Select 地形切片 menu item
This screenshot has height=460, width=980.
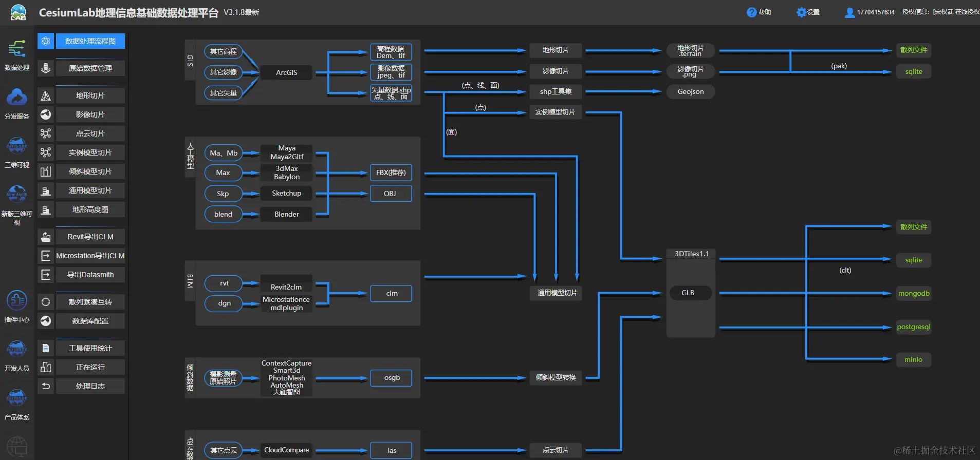[x=90, y=95]
